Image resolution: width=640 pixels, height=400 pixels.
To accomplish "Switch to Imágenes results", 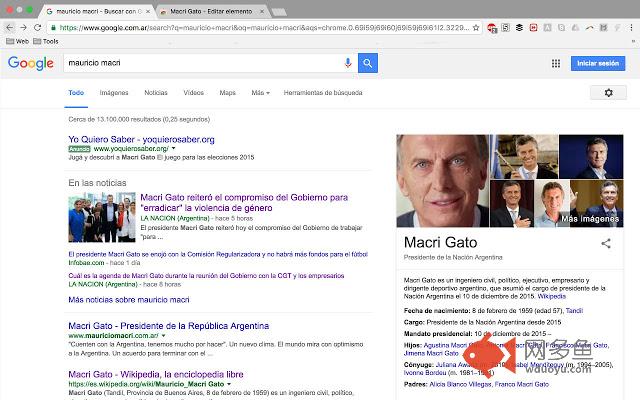I will tap(114, 93).
